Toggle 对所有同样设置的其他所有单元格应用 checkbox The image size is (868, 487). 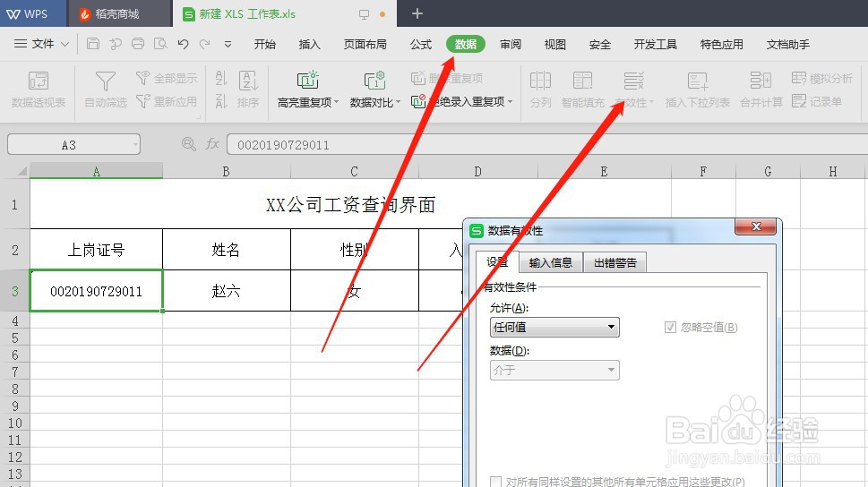coord(496,482)
